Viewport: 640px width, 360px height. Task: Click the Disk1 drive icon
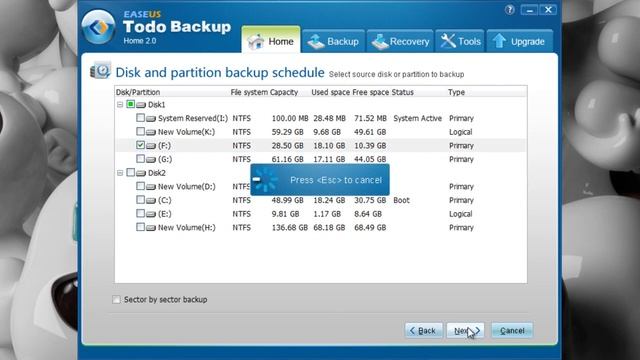pyautogui.click(x=141, y=105)
